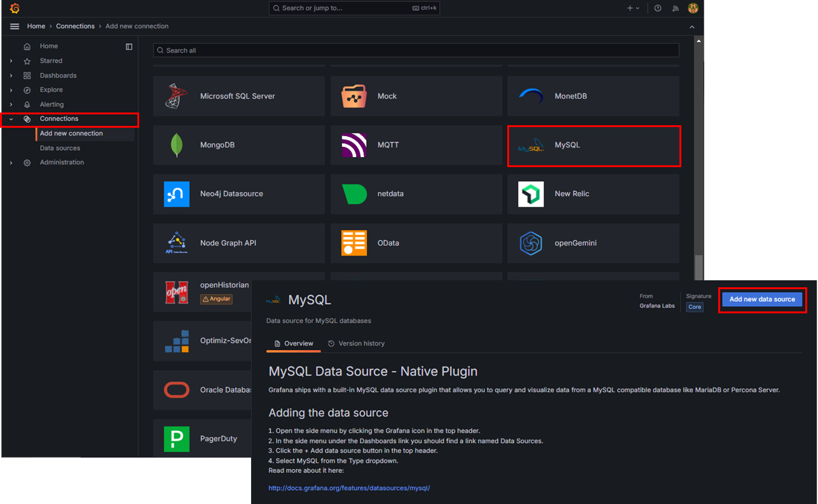The height and width of the screenshot is (504, 818).
Task: Click the scrollbar up arrow
Action: click(x=699, y=40)
